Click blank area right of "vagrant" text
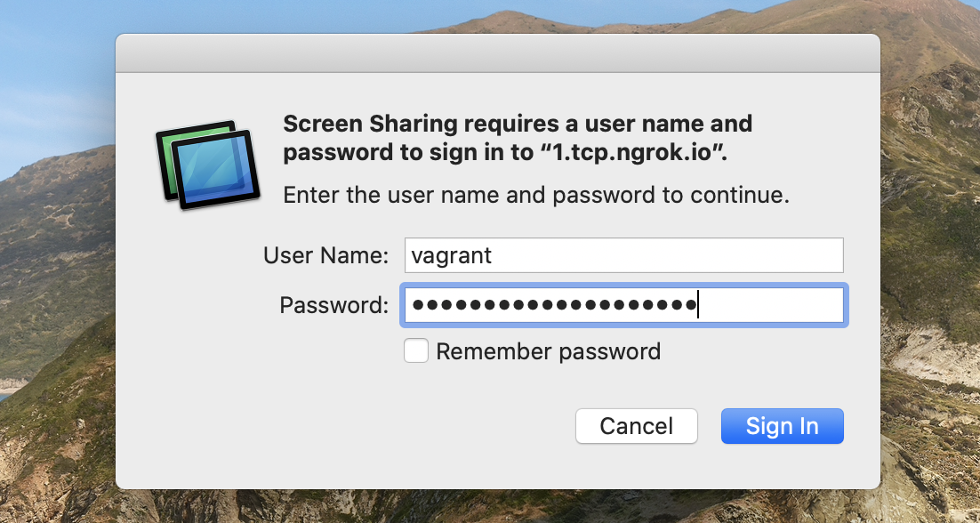The image size is (980, 523). pyautogui.click(x=667, y=256)
